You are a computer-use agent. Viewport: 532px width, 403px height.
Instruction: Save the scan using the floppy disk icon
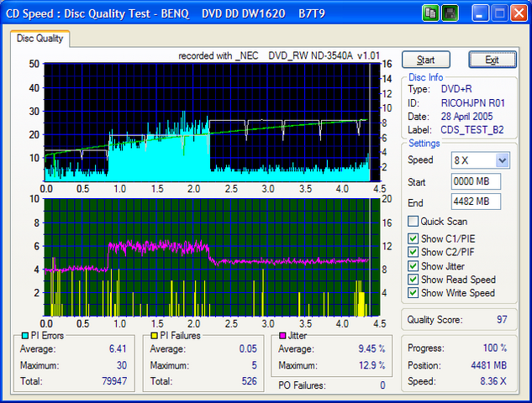[450, 13]
